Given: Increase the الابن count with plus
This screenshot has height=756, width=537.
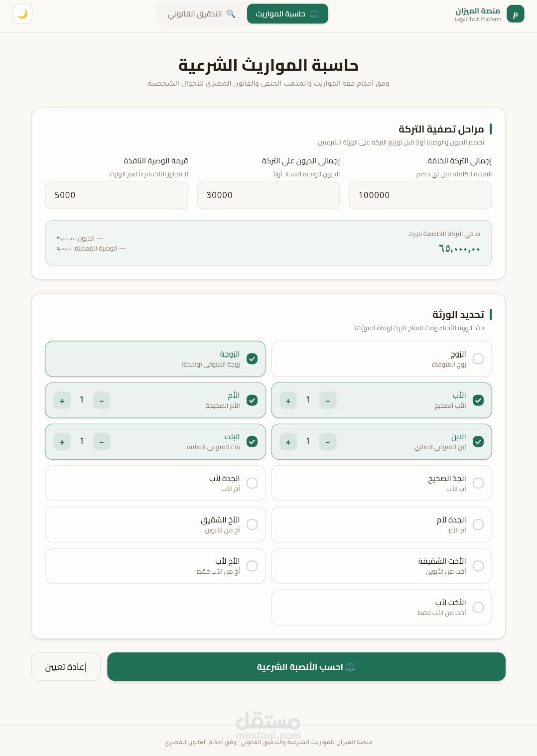Looking at the screenshot, I should pos(288,442).
